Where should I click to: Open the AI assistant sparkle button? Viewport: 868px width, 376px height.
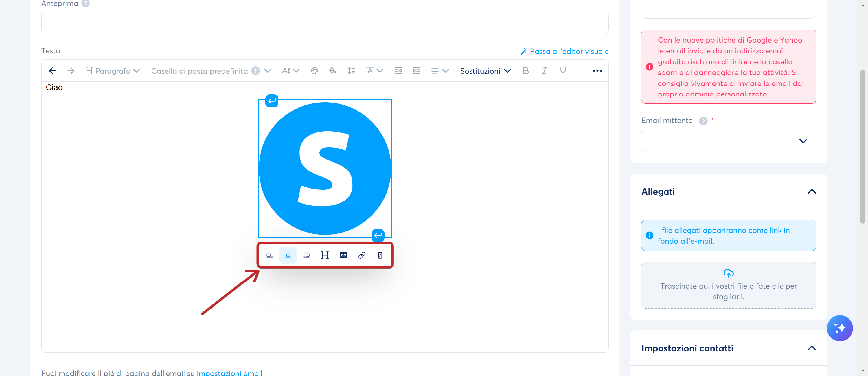coord(840,328)
